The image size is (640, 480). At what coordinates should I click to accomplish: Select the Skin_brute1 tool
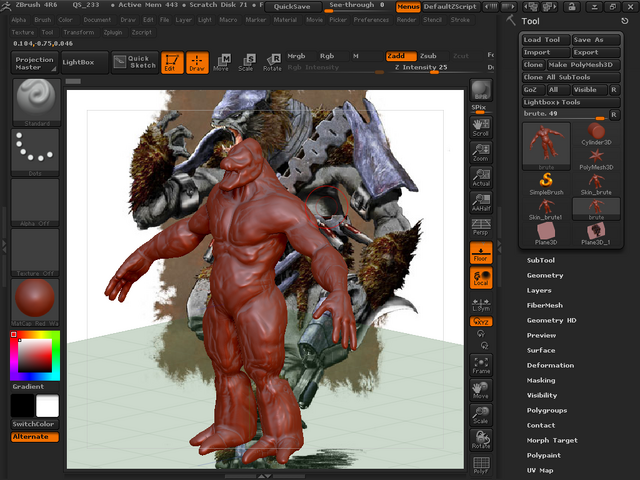tap(546, 209)
